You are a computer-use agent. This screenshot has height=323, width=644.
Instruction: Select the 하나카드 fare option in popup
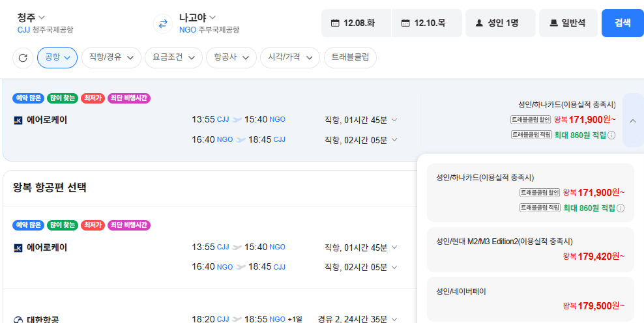click(531, 193)
